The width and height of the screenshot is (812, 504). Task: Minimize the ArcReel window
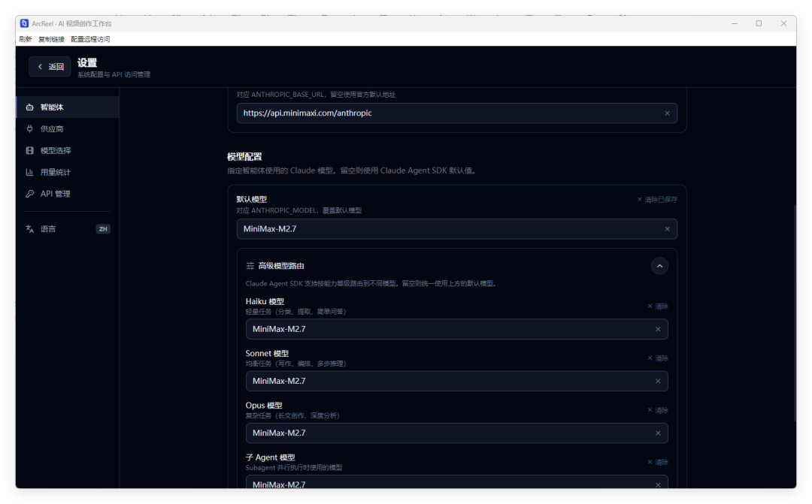coord(735,24)
